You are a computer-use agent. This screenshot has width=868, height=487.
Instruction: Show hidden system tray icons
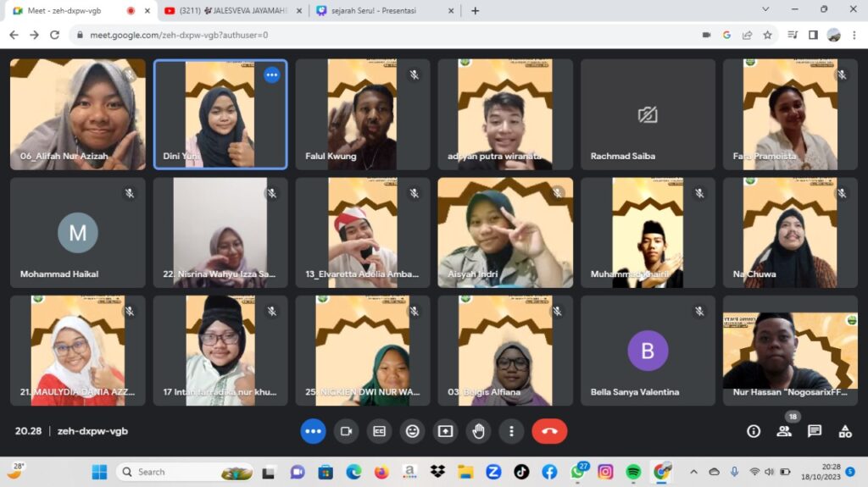(693, 472)
